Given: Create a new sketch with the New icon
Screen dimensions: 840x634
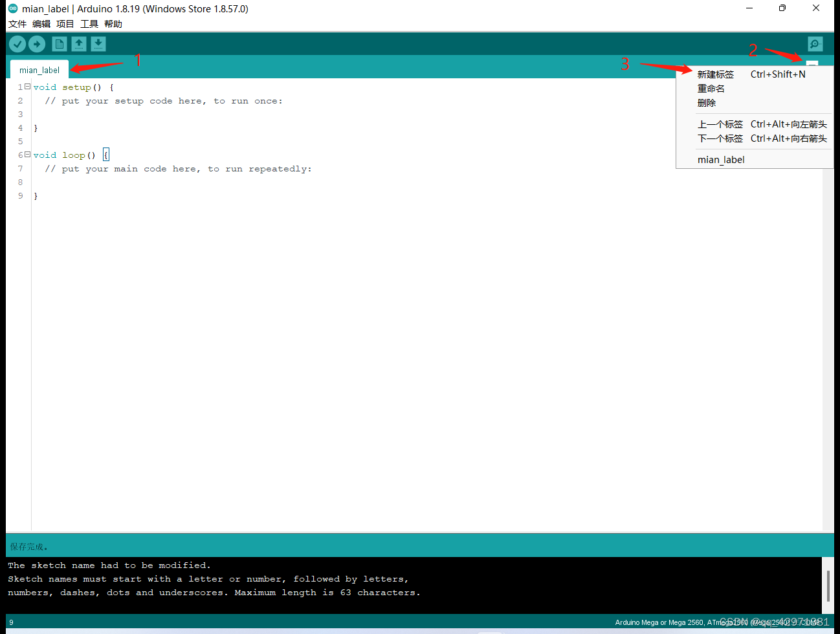Looking at the screenshot, I should [x=59, y=43].
